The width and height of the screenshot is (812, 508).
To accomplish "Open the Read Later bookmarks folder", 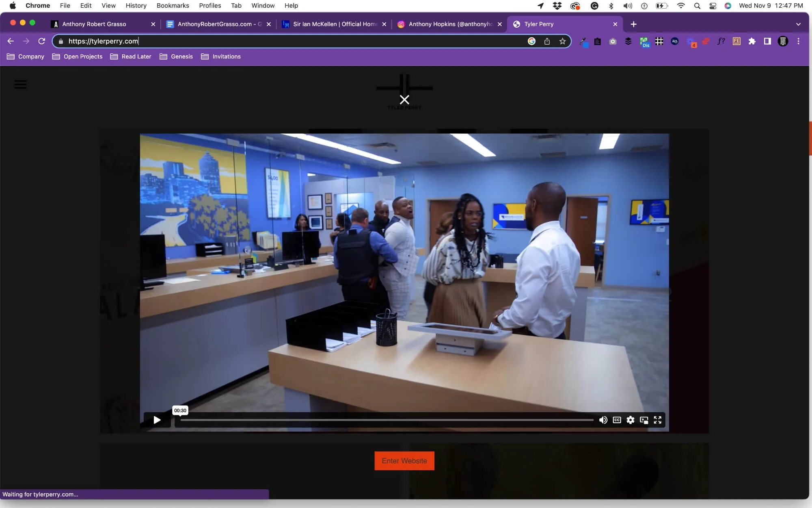I will coord(131,56).
